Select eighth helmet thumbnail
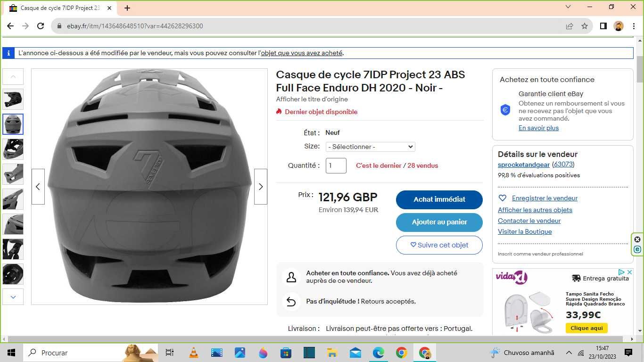 tap(13, 274)
